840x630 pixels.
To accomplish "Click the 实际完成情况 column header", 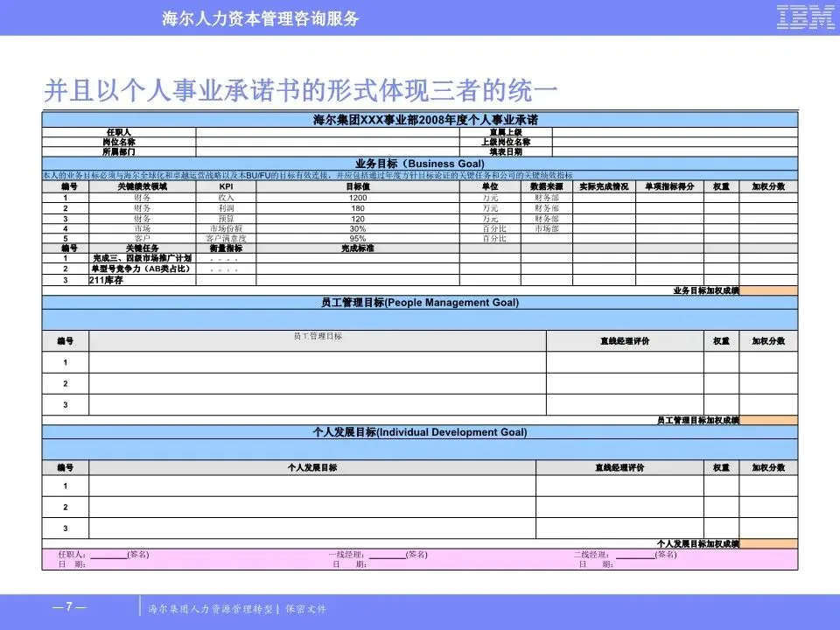I will click(x=604, y=186).
